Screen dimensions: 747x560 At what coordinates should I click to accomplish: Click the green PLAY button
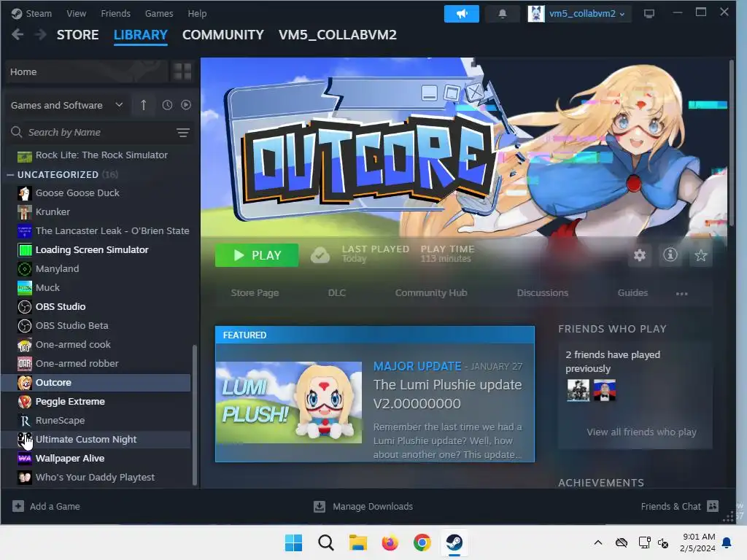(257, 255)
